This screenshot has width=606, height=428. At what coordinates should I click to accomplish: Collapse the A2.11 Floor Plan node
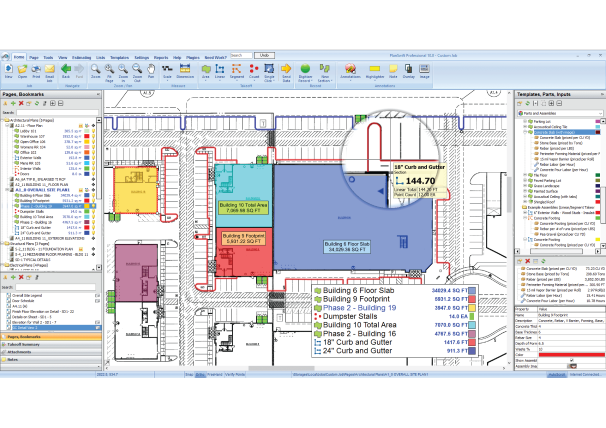[x=7, y=126]
